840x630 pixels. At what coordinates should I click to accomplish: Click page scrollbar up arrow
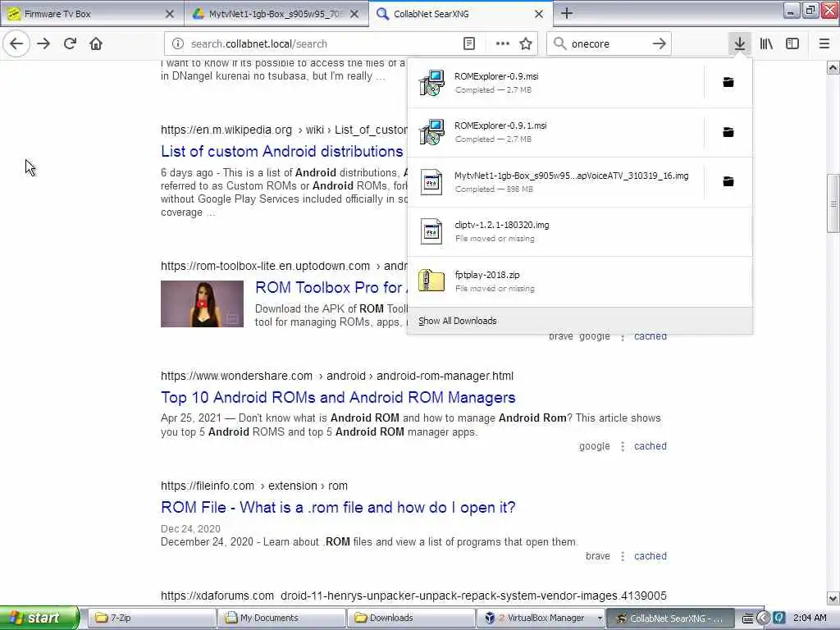(x=833, y=67)
